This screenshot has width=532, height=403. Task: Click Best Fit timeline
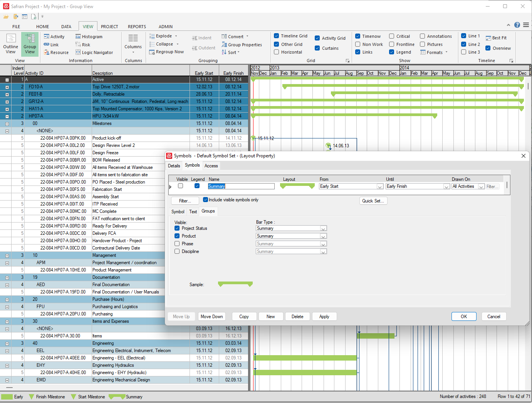[x=496, y=38]
